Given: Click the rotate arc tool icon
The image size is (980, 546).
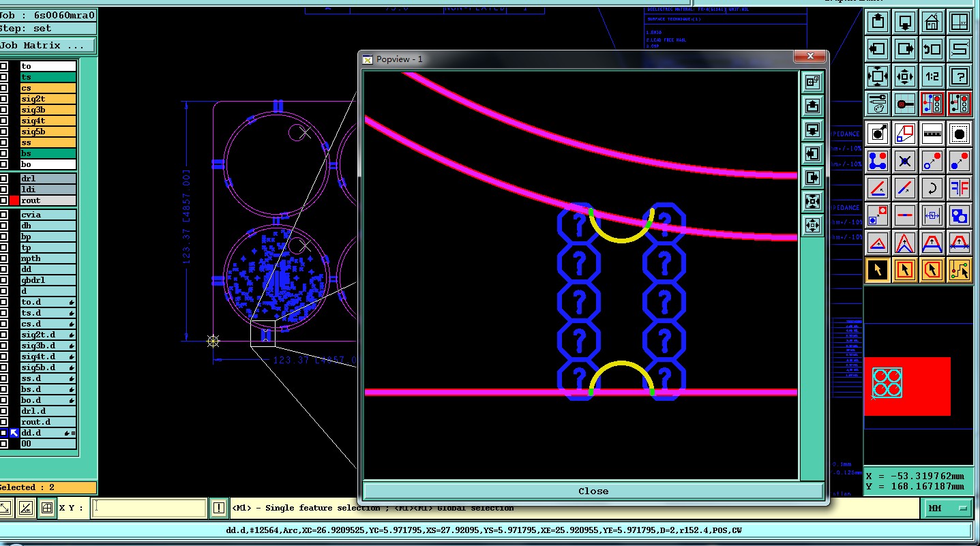Looking at the screenshot, I should point(932,187).
